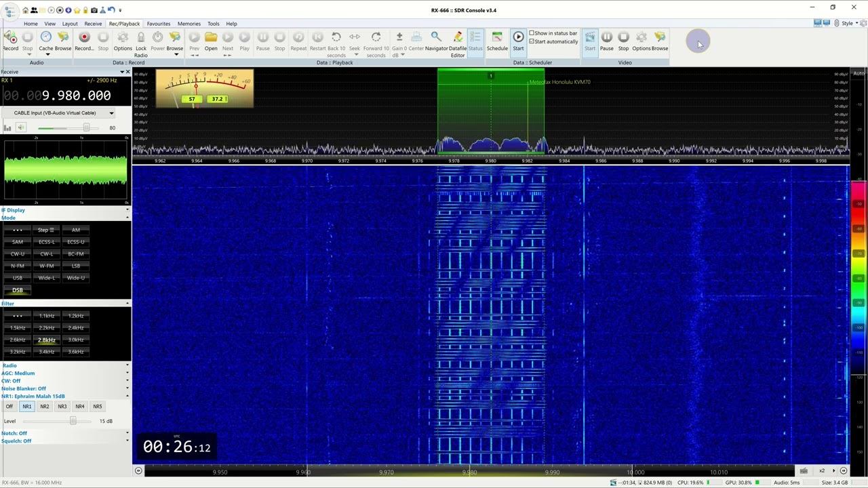Click the Step mode button
The image size is (868, 488).
47,230
